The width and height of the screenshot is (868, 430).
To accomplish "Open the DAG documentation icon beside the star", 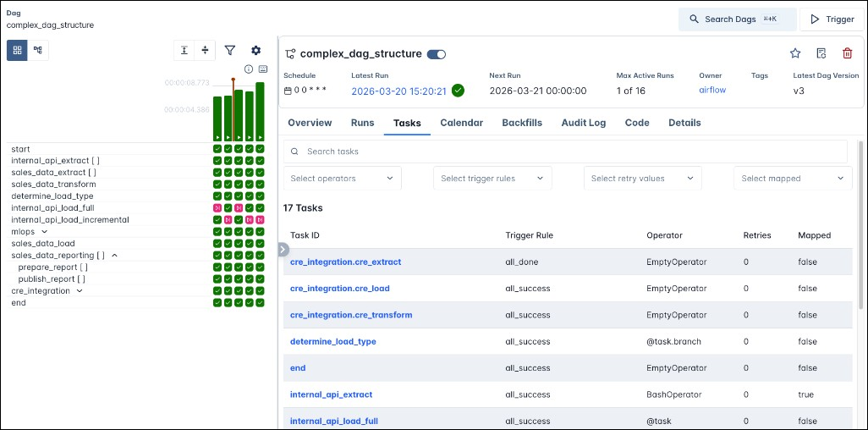I will [x=821, y=53].
